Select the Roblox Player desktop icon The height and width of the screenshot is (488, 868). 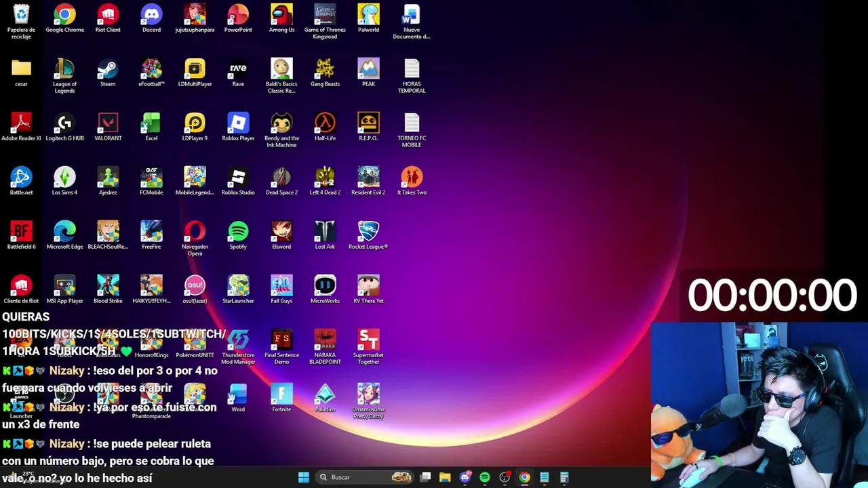(238, 127)
